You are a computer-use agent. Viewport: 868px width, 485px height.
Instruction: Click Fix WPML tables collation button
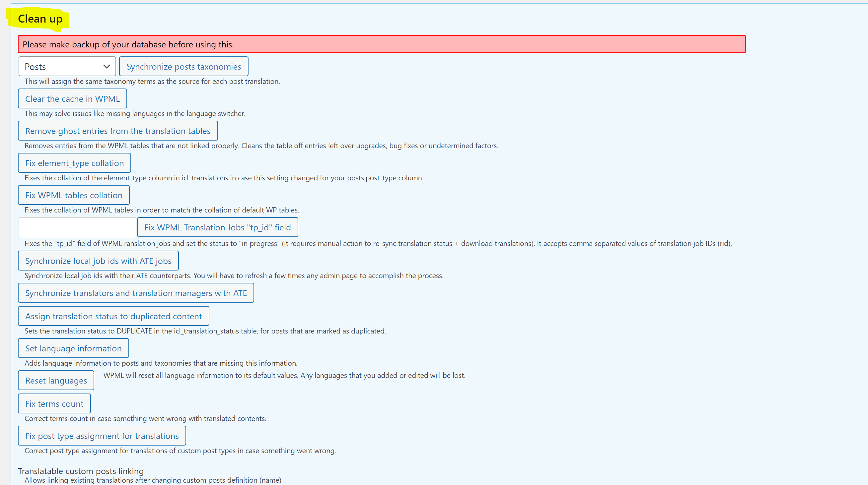point(74,195)
